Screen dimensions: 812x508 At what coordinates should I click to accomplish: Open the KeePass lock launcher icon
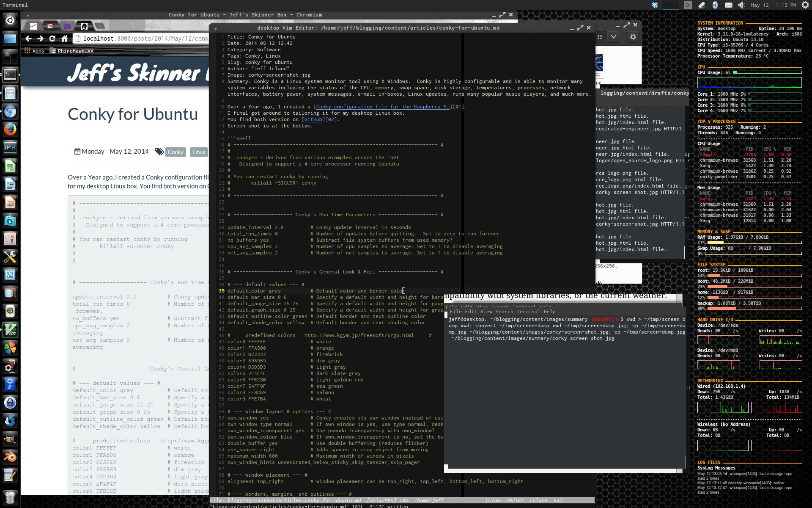(x=10, y=403)
